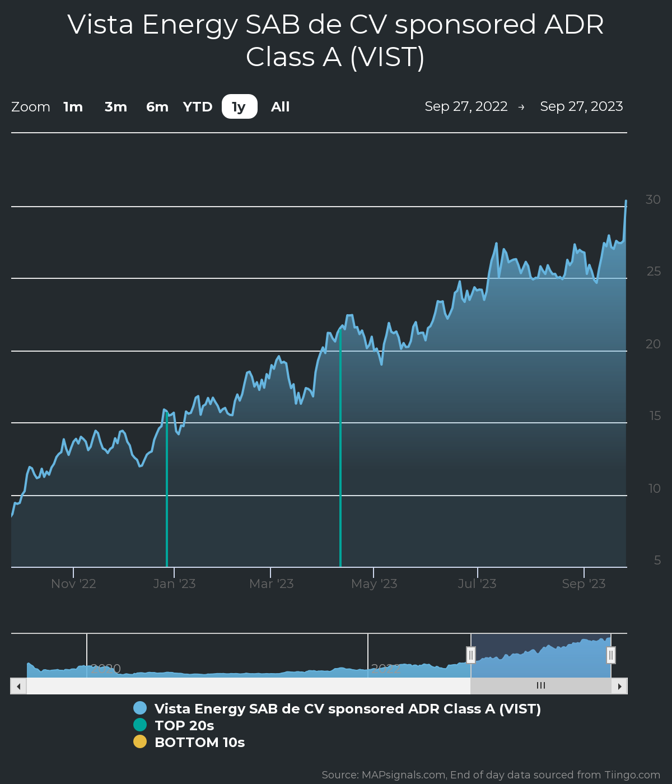Toggle the TOP 20s legend item
The height and width of the screenshot is (784, 672).
[x=174, y=726]
